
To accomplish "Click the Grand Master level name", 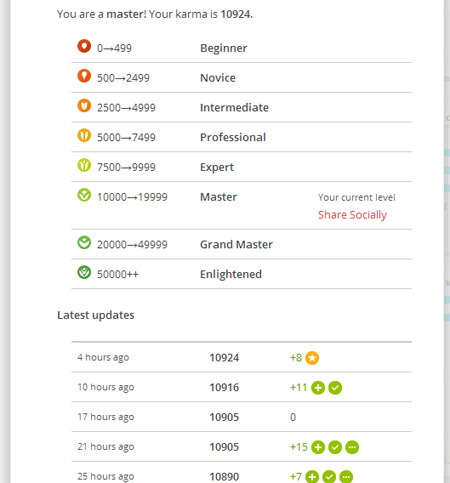I will [236, 245].
